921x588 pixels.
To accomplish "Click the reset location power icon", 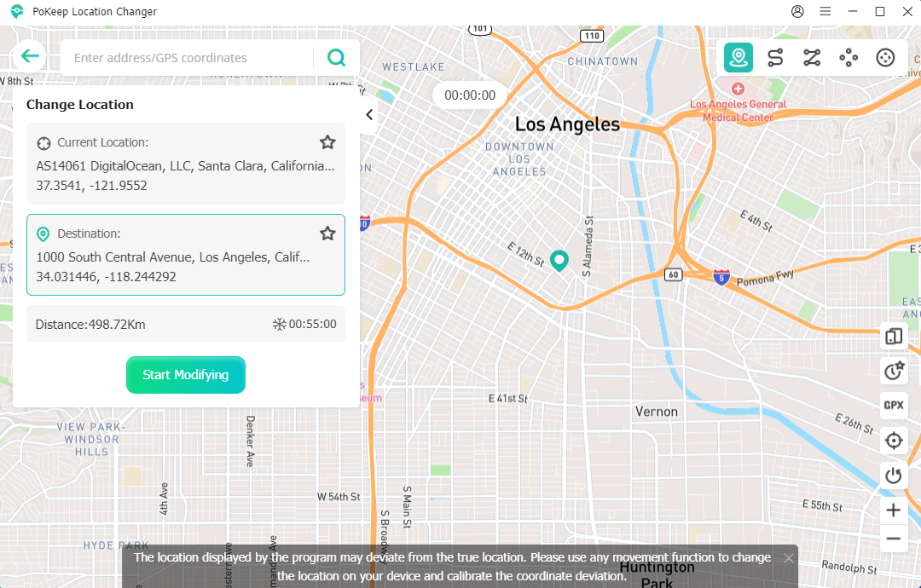I will [x=894, y=476].
